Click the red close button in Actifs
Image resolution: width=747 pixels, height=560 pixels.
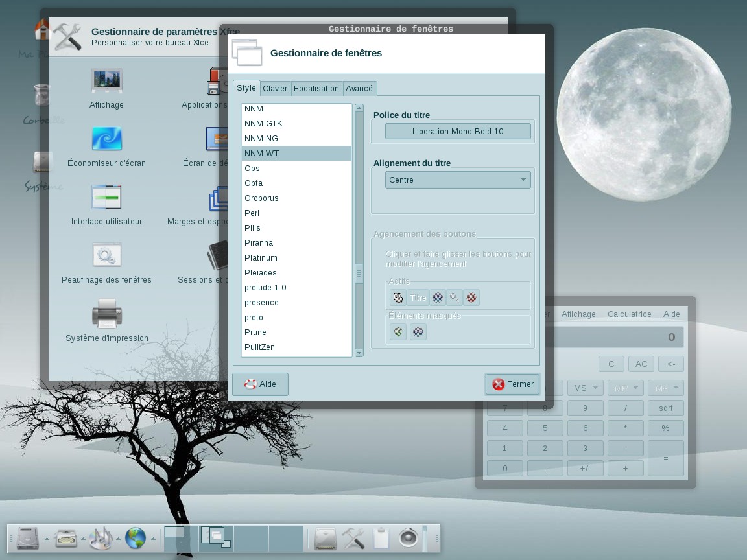471,297
